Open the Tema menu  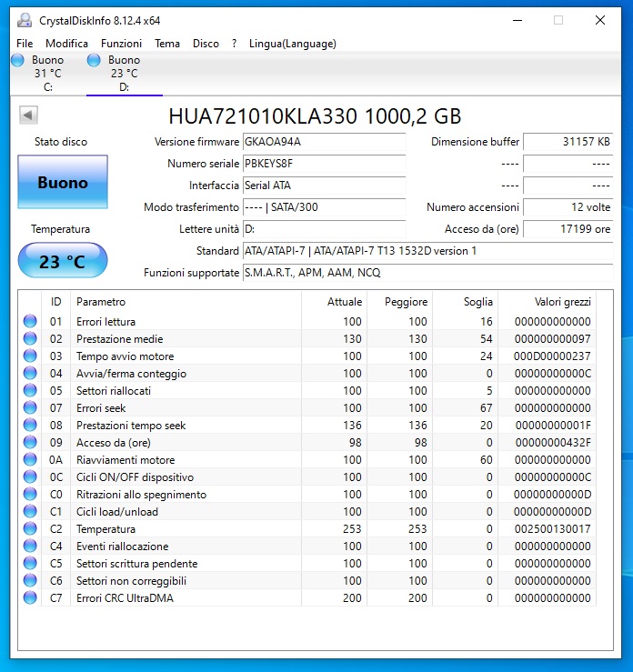pos(167,44)
